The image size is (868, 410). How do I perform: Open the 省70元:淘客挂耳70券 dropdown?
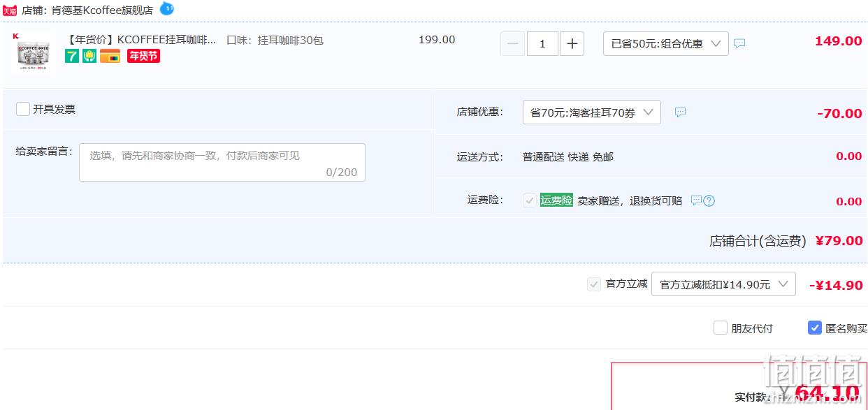592,112
